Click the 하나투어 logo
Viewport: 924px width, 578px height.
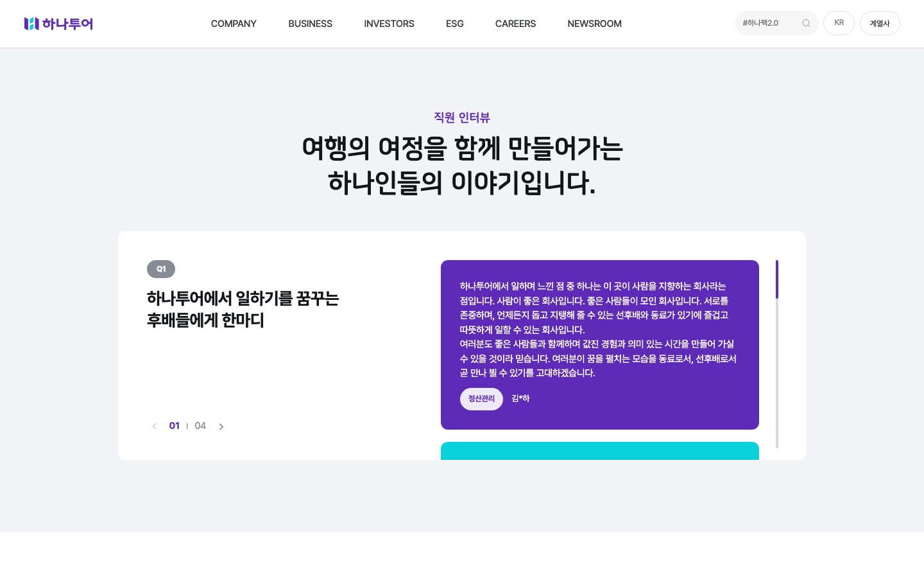click(58, 24)
